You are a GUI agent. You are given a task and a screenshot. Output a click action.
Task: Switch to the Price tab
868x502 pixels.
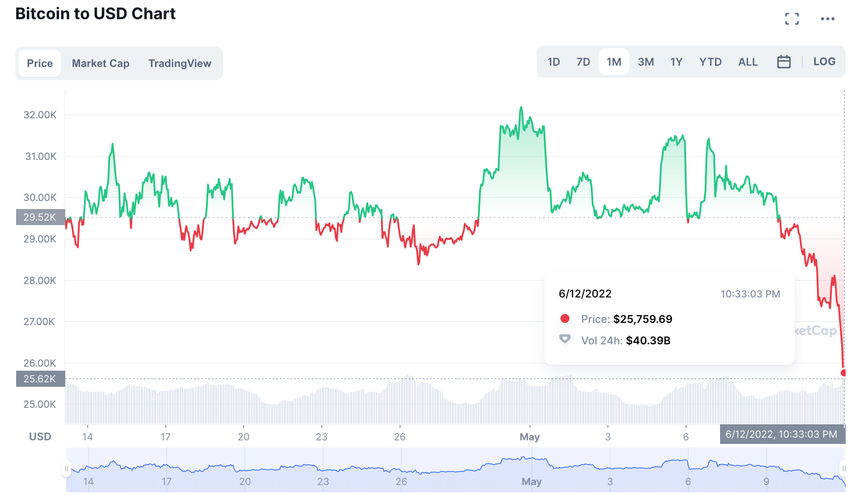pos(40,63)
